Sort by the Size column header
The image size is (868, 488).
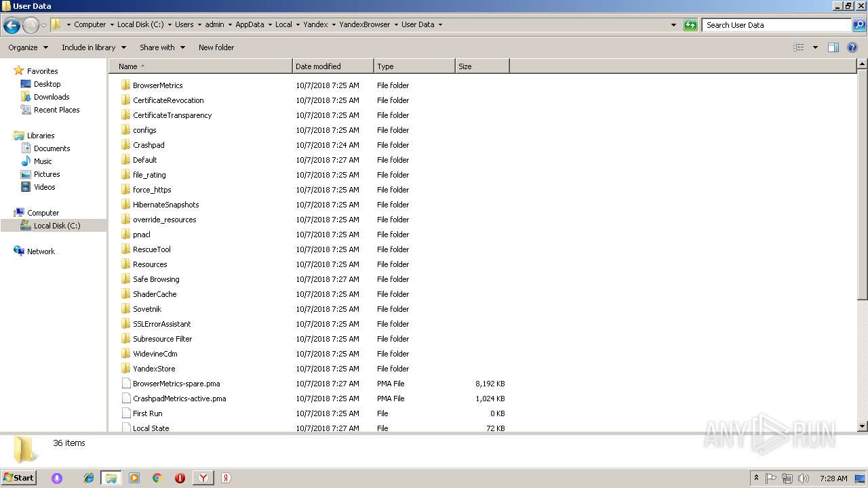(482, 66)
